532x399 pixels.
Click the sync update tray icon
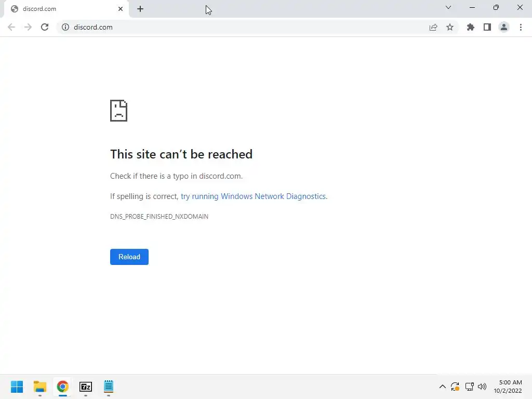(x=455, y=387)
